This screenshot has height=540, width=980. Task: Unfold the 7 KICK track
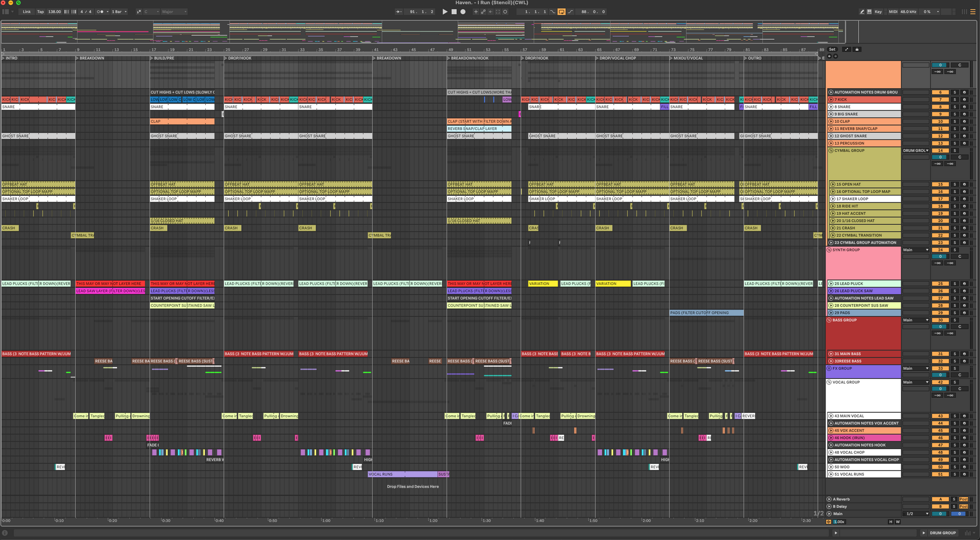pos(831,100)
